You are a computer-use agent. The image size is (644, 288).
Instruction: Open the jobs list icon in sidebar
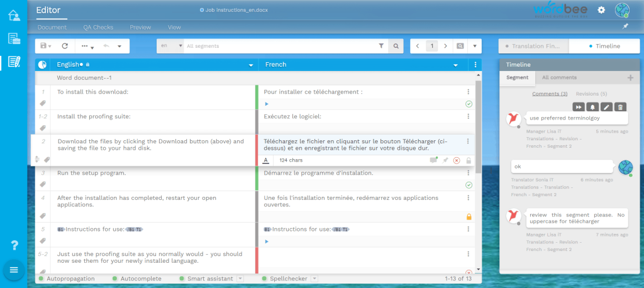[14, 39]
